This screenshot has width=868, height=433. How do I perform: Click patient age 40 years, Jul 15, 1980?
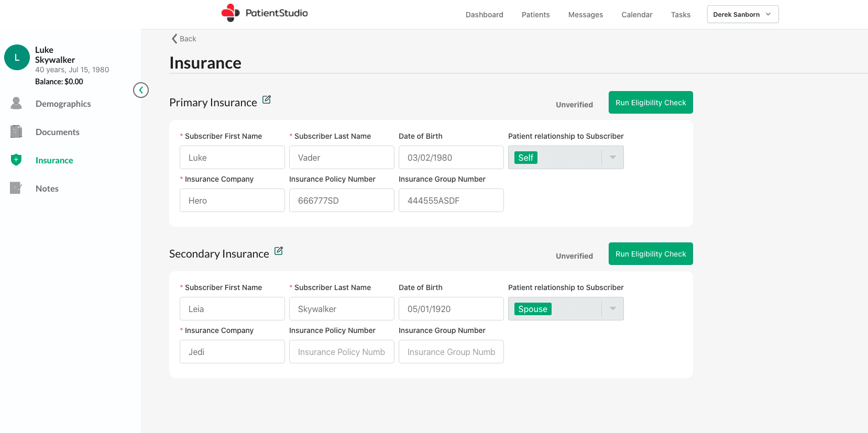click(x=72, y=70)
